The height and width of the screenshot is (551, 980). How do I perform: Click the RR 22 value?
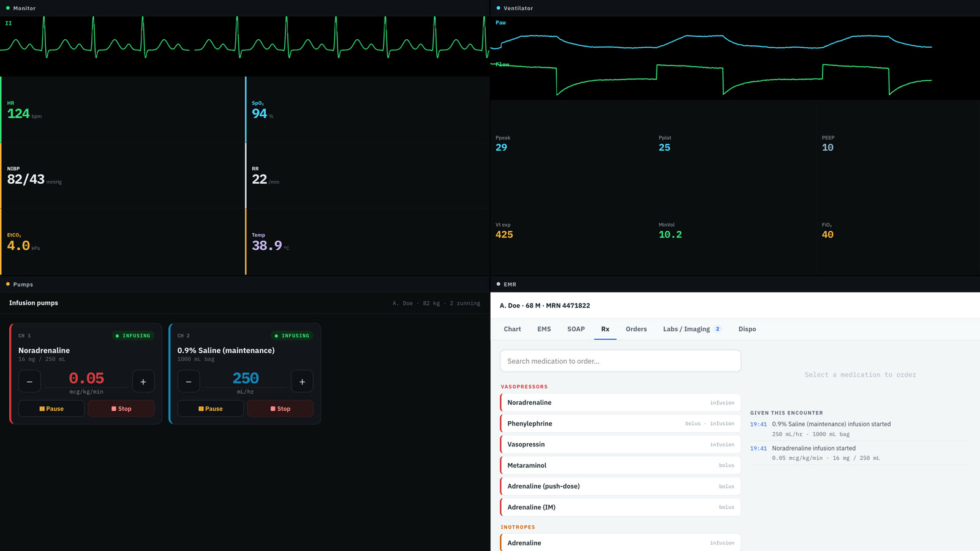click(259, 179)
